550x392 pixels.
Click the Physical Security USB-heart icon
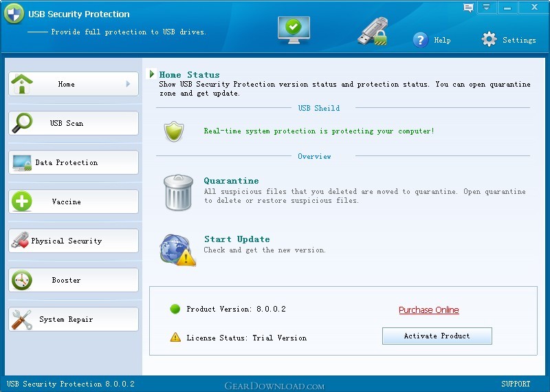[21, 241]
